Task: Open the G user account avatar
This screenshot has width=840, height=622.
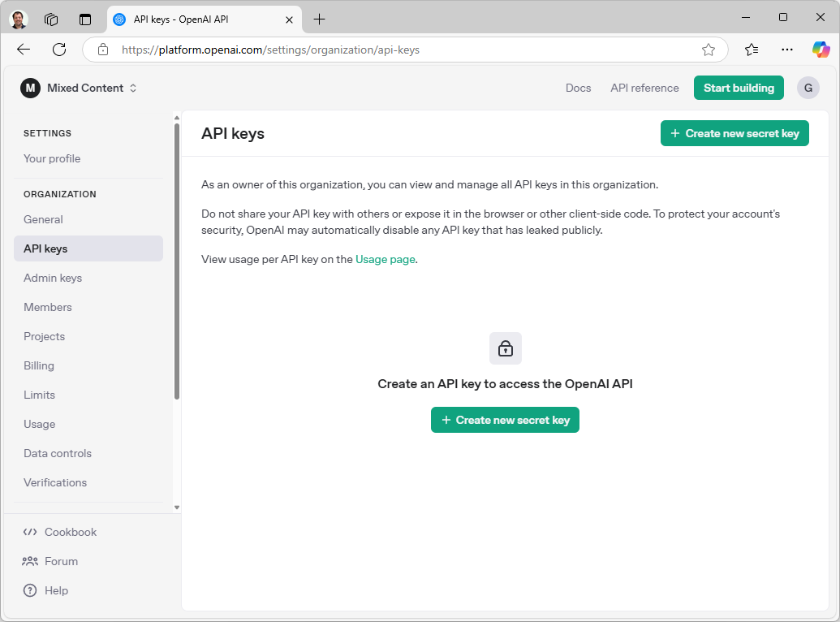Action: tap(808, 88)
